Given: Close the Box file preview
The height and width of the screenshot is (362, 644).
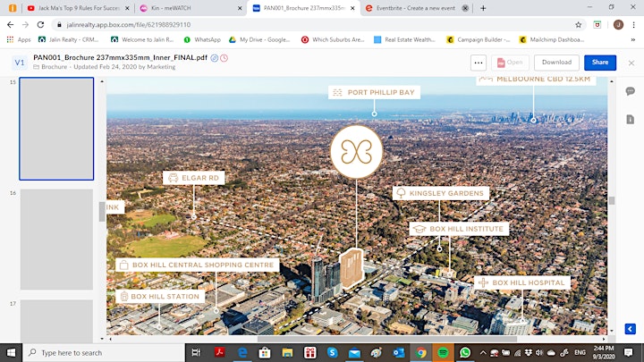Looking at the screenshot, I should 631,63.
